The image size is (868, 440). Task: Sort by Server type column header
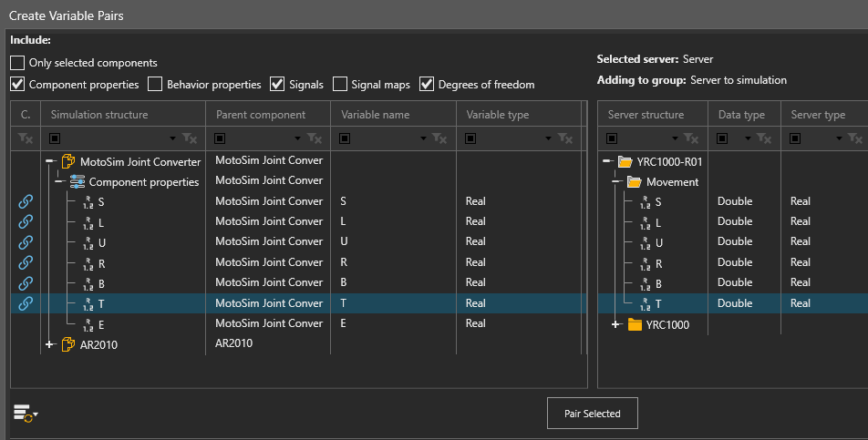(818, 115)
